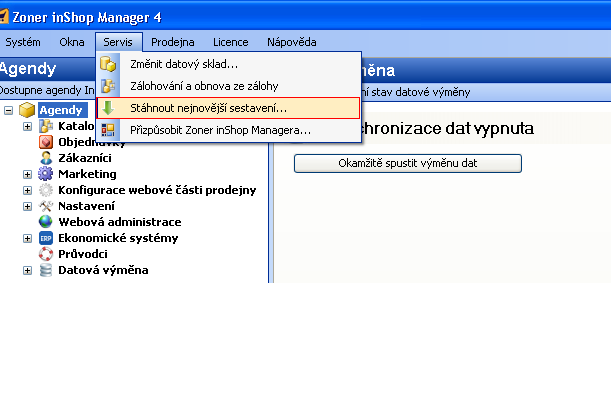This screenshot has height=400, width=611.
Task: Select Nastavení in the tree
Action: pyautogui.click(x=87, y=206)
